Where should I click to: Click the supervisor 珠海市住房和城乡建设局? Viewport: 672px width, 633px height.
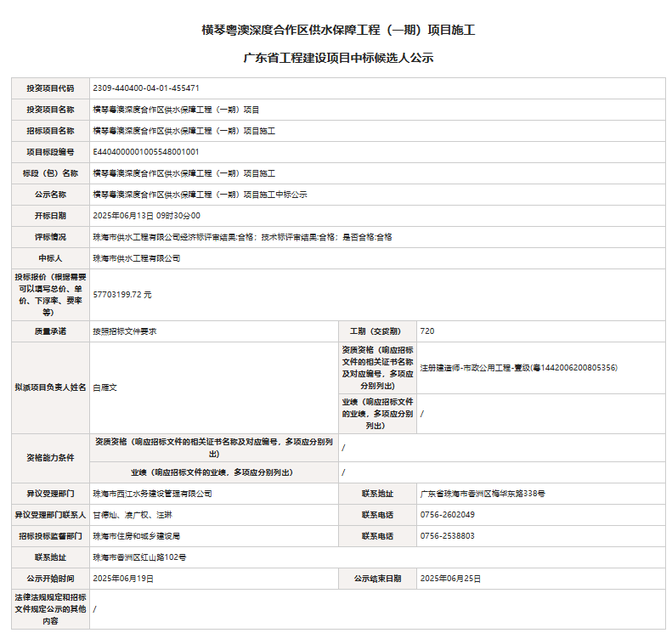pyautogui.click(x=136, y=536)
